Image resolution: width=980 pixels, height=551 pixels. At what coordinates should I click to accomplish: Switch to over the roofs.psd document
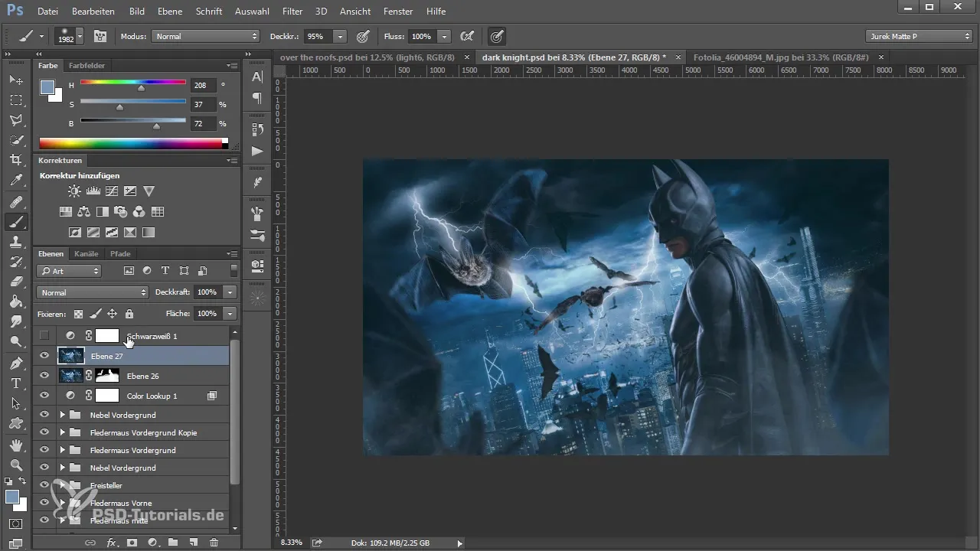367,57
